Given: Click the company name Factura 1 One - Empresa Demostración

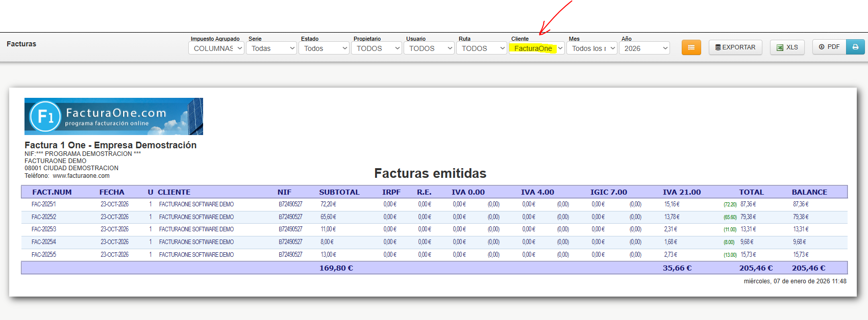Looking at the screenshot, I should click(x=111, y=145).
